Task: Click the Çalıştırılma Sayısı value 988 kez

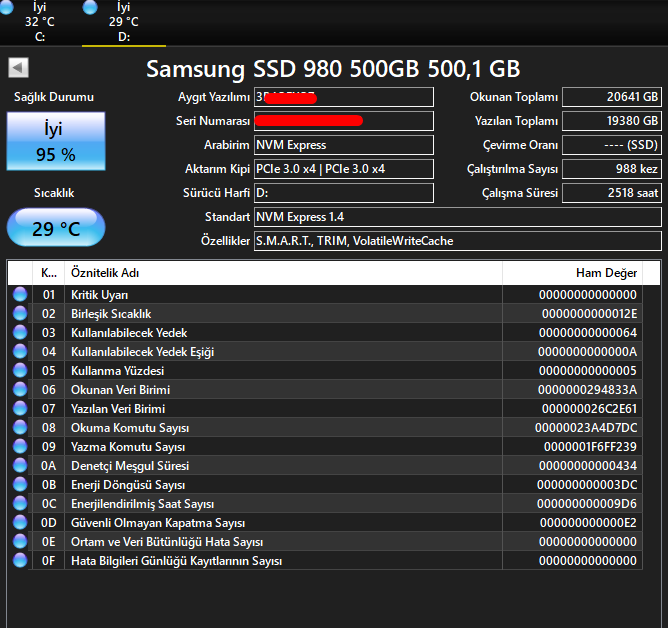Action: tap(612, 169)
